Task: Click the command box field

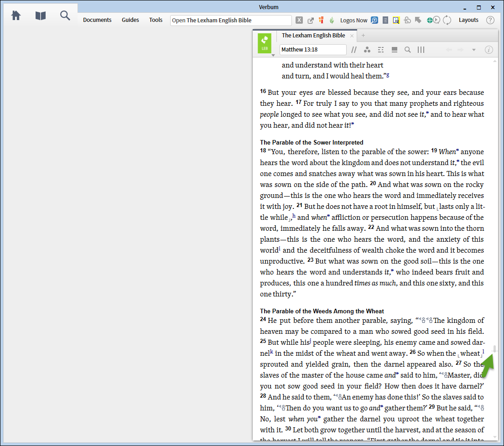Action: pos(231,20)
